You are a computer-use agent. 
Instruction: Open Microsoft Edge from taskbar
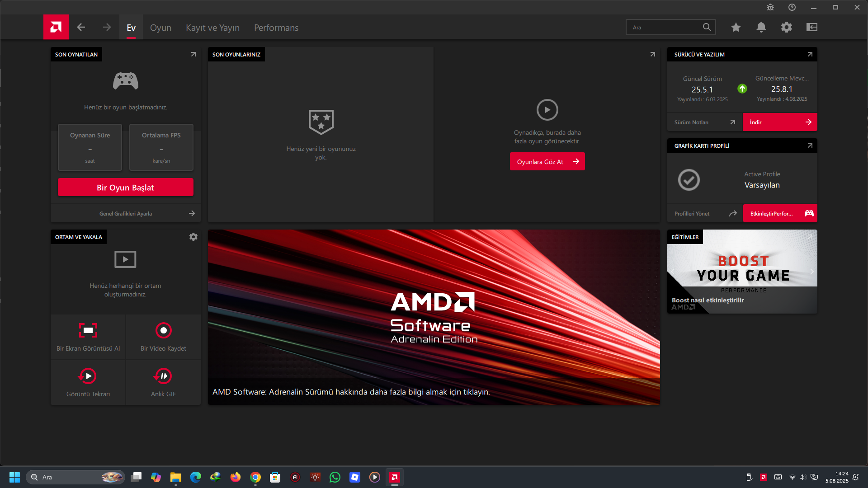pos(196,477)
